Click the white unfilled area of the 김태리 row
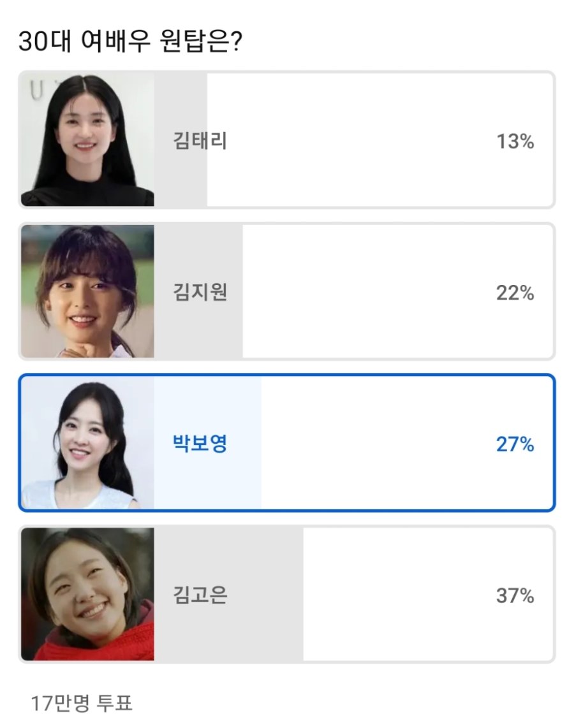Image resolution: width=574 pixels, height=728 pixels. pyautogui.click(x=351, y=140)
